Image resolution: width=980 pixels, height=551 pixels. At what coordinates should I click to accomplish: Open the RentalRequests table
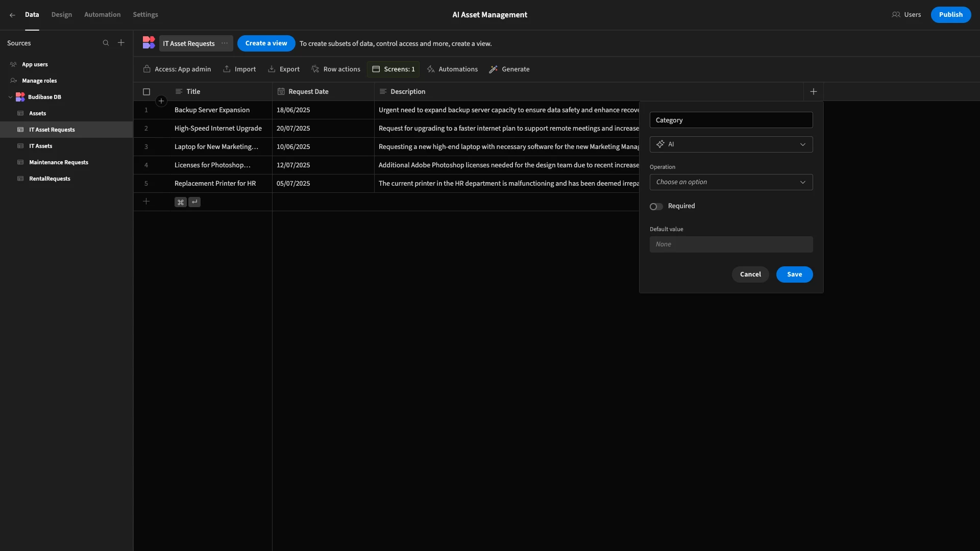pyautogui.click(x=66, y=179)
